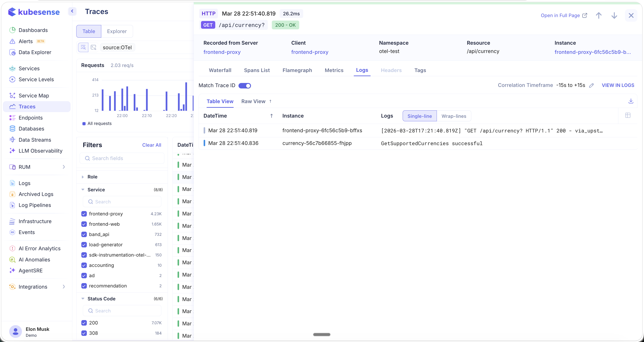Go to previous trace with up arrow
This screenshot has height=342, width=644.
598,16
